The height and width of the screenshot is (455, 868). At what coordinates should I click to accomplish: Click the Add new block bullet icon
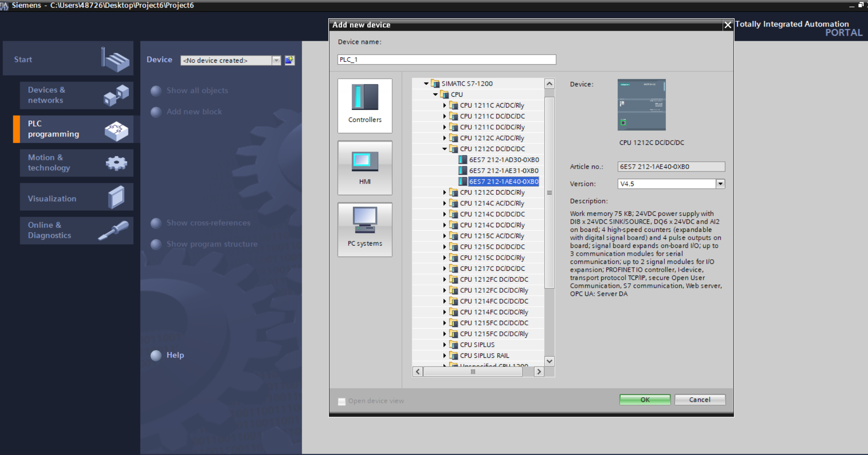pos(156,112)
